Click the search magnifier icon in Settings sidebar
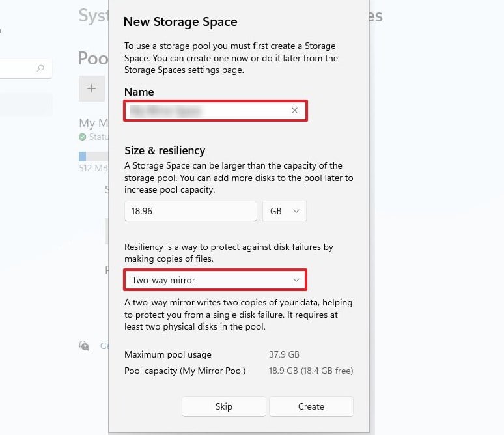504x435 pixels. pyautogui.click(x=40, y=68)
